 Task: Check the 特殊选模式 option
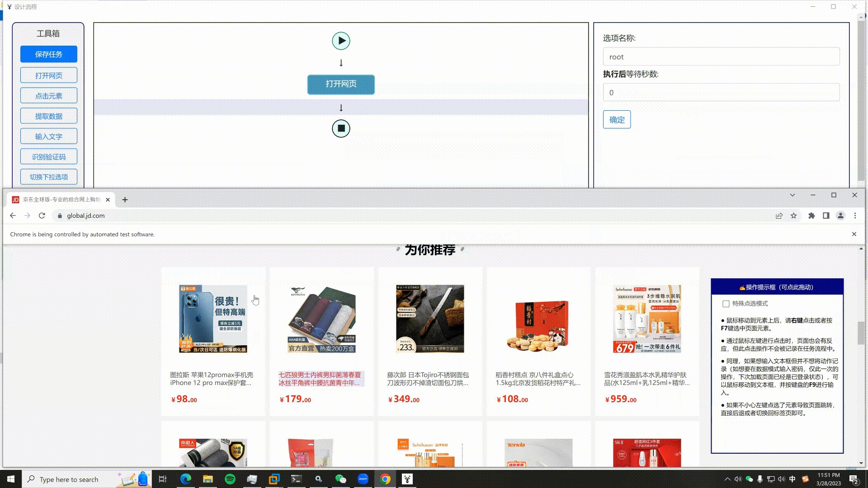click(726, 304)
